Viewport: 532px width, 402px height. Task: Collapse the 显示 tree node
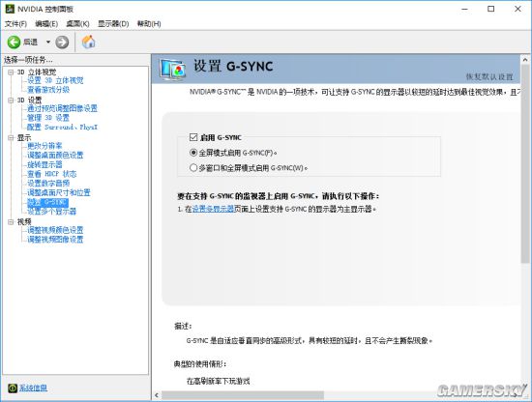(x=11, y=138)
